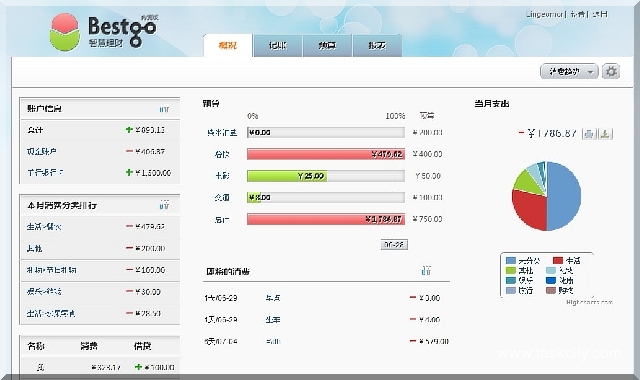Click the budget bar showing ¥476.62

click(326, 154)
